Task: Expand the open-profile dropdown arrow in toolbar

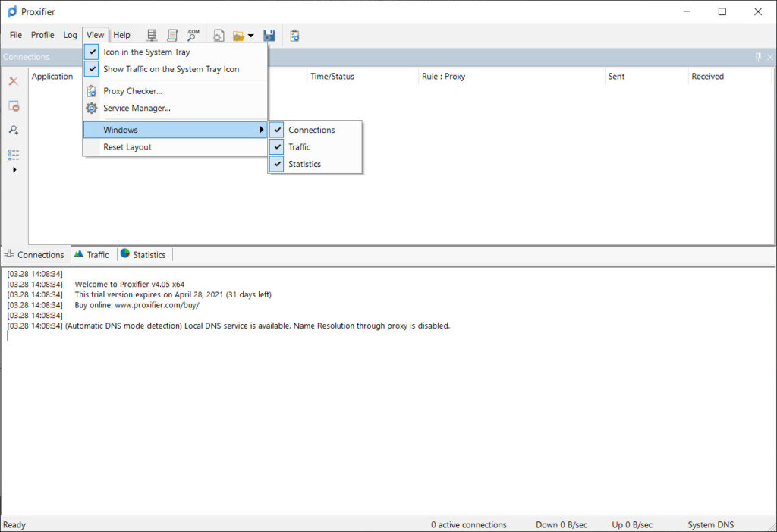Action: 250,36
